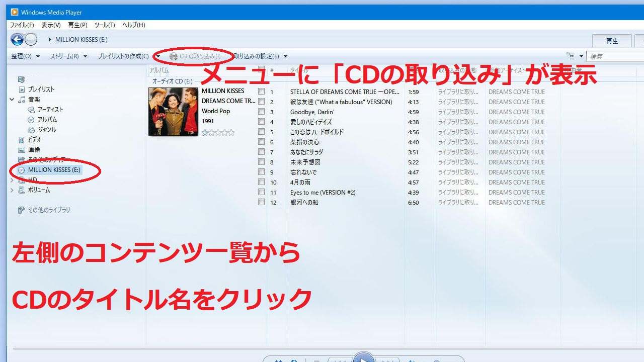The width and height of the screenshot is (644, 362).
Task: Open the 整理(O) dropdown menu
Action: (25, 56)
